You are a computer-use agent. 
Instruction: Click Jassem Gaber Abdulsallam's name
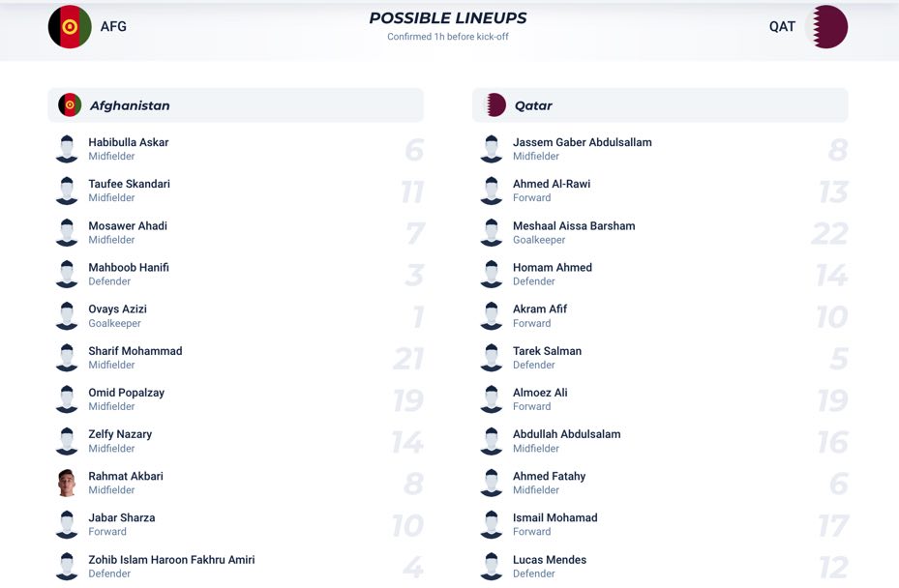[x=582, y=142]
